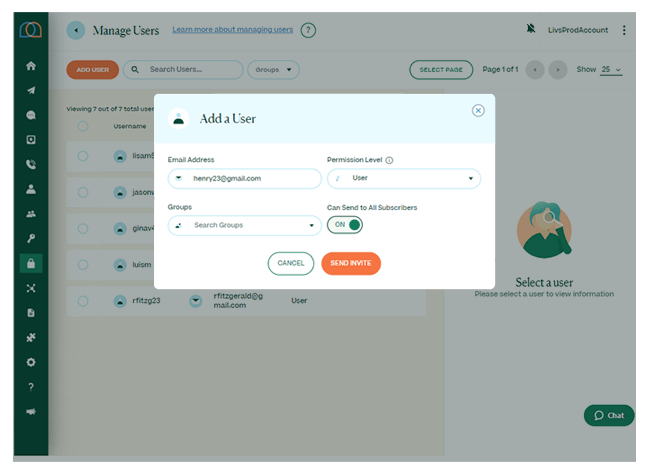Image resolution: width=649 pixels, height=475 pixels.
Task: Click the Email Address input field
Action: pyautogui.click(x=245, y=178)
